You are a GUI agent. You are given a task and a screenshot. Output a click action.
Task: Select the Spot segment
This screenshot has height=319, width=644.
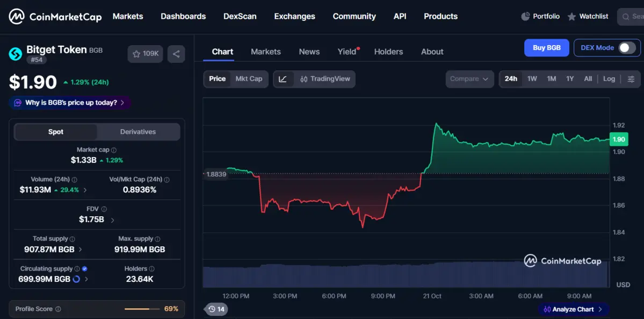click(56, 132)
